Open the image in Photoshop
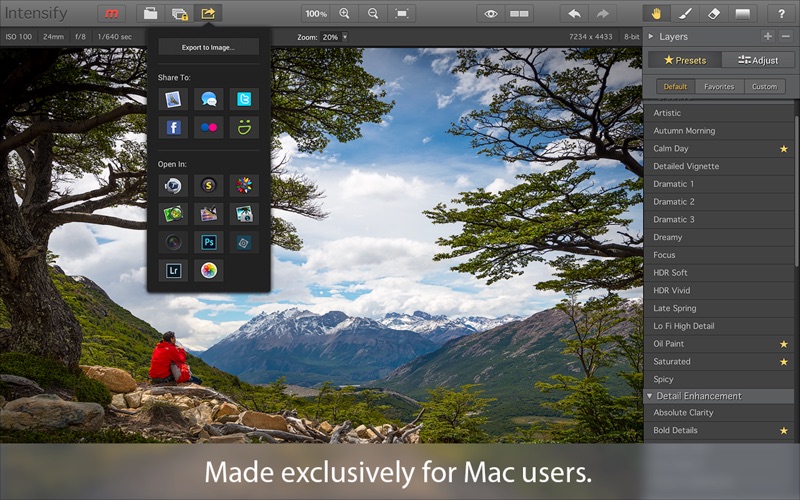 click(208, 242)
